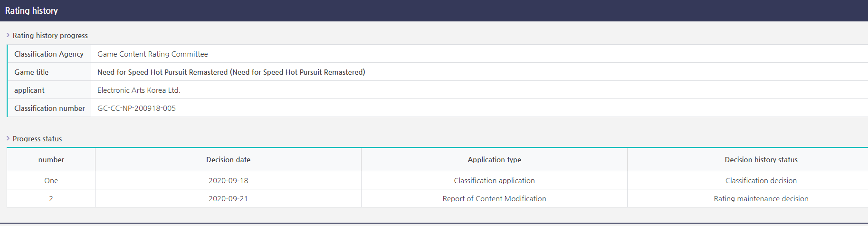Screen dimensions: 868x226
Task: Open Report of Content Modification entry
Action: [x=494, y=199]
